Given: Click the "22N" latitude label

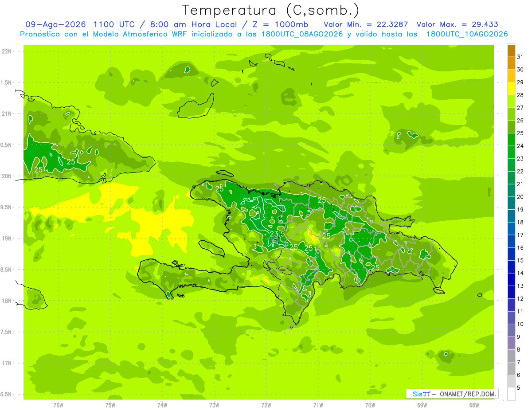Looking at the screenshot, I should [7, 51].
